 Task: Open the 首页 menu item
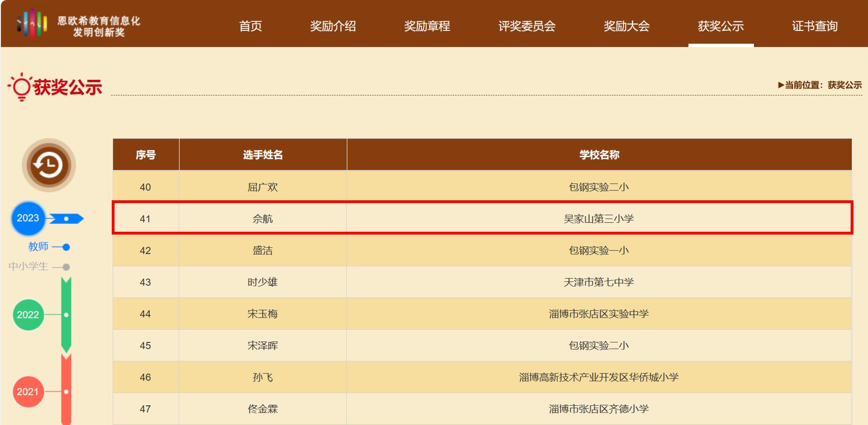(250, 26)
